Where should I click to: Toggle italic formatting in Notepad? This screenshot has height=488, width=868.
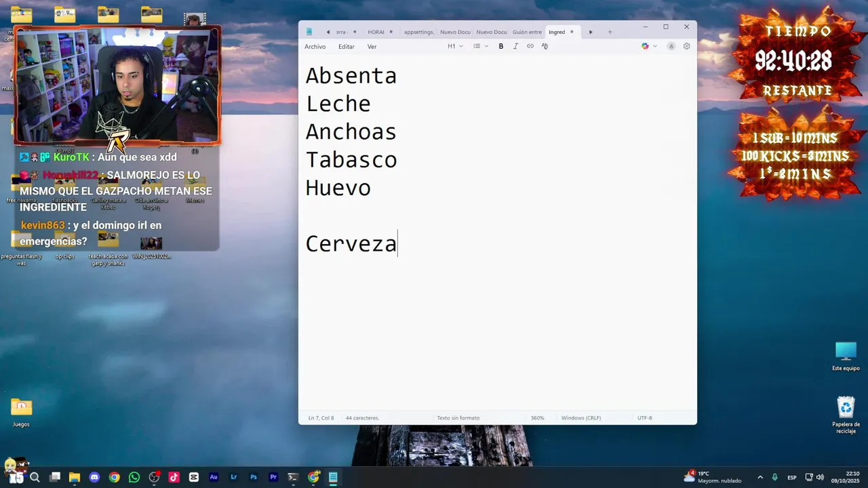click(515, 46)
